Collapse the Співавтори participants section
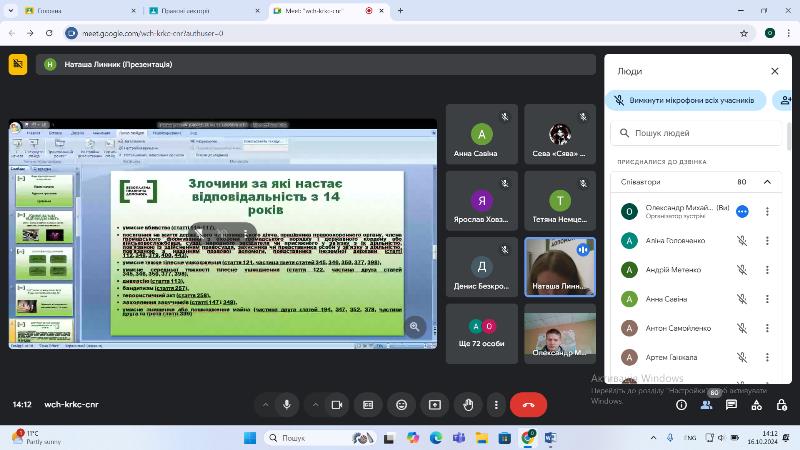 768,182
